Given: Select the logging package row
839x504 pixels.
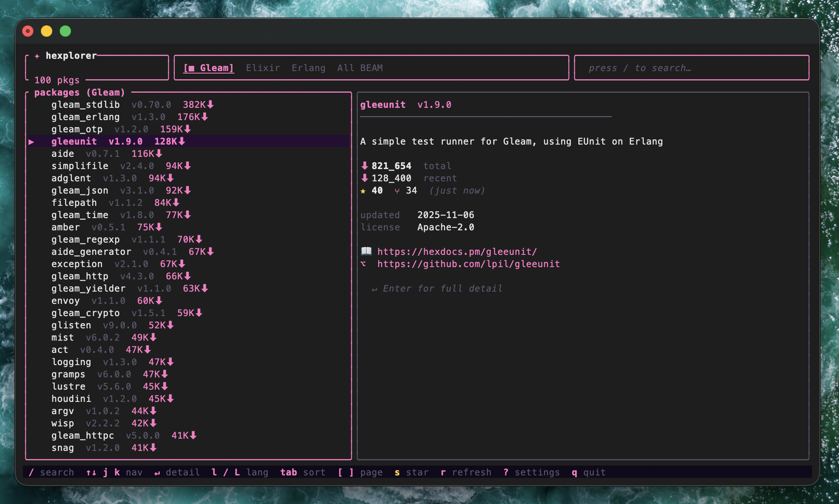Looking at the screenshot, I should click(x=189, y=362).
